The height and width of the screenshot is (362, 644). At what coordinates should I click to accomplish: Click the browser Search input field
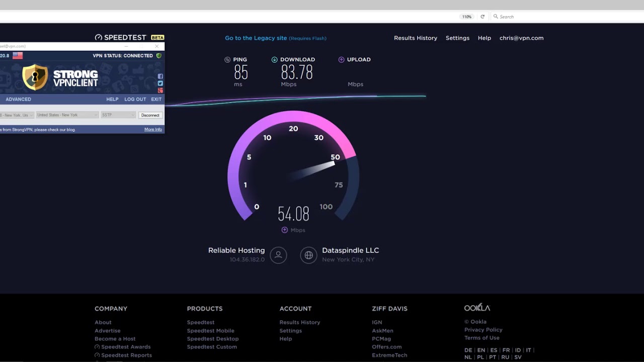pyautogui.click(x=567, y=17)
